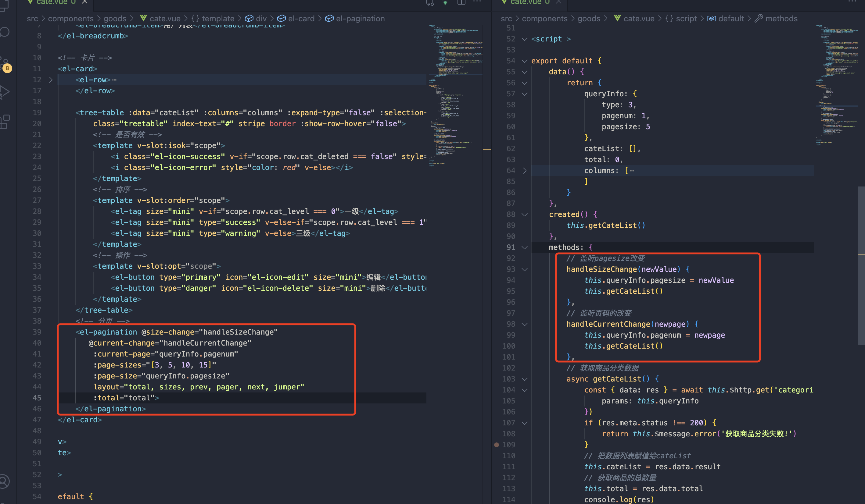Click the braces icon beside template breadcrumb
The image size is (865, 504).
coord(195,19)
